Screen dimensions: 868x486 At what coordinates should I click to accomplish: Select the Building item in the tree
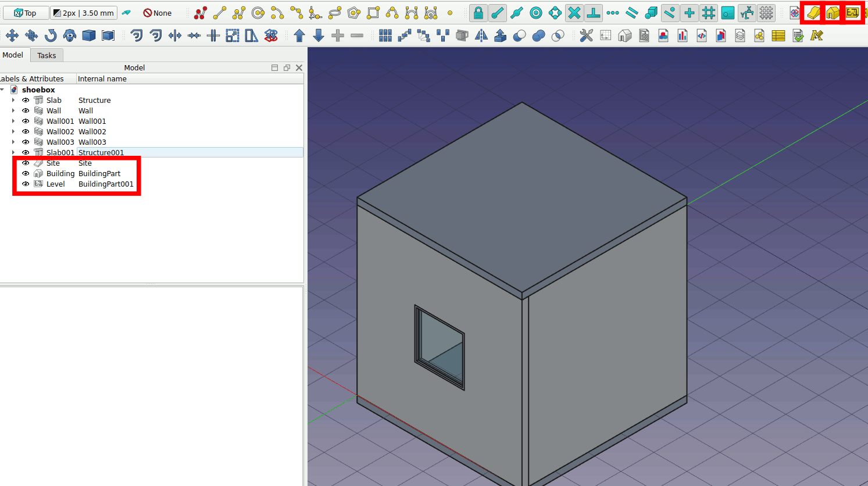[60, 174]
